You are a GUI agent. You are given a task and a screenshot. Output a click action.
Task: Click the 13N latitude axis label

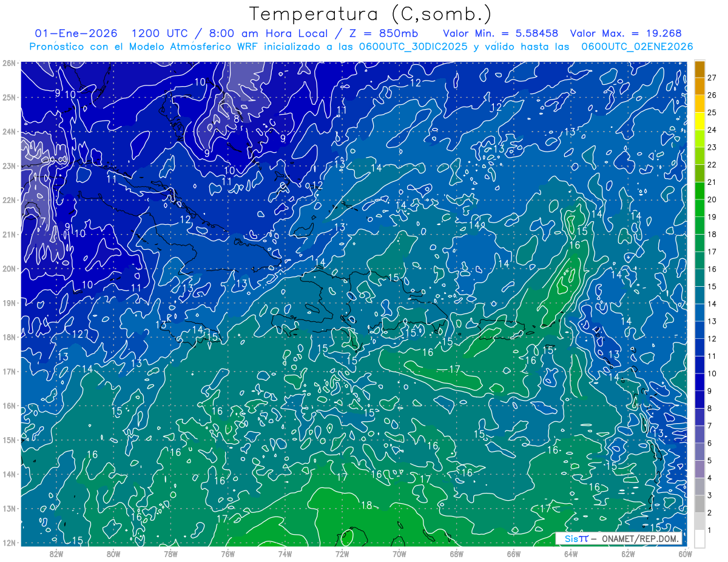pos(8,508)
